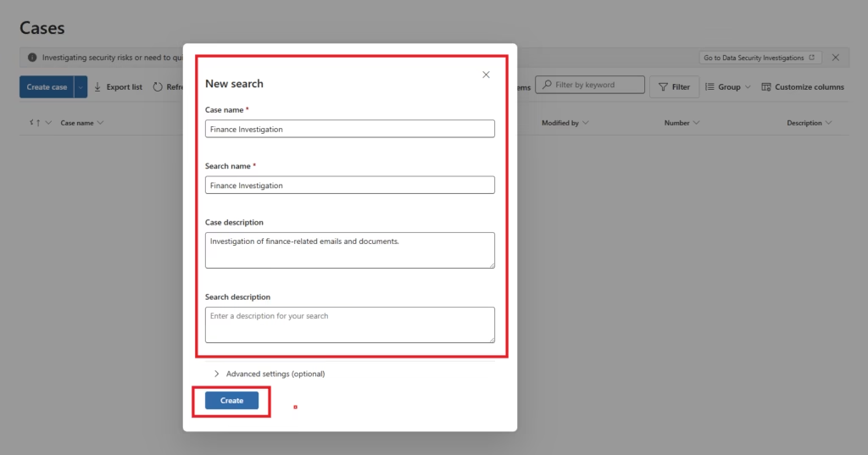Click the Create button in the dialog
Viewport: 868px width, 455px height.
(231, 400)
